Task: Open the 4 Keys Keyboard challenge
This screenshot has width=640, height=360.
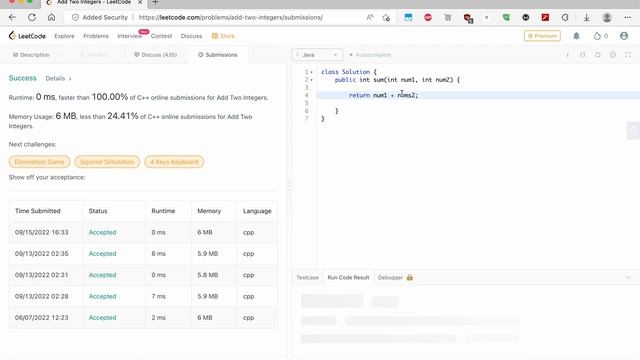Action: coord(174,162)
